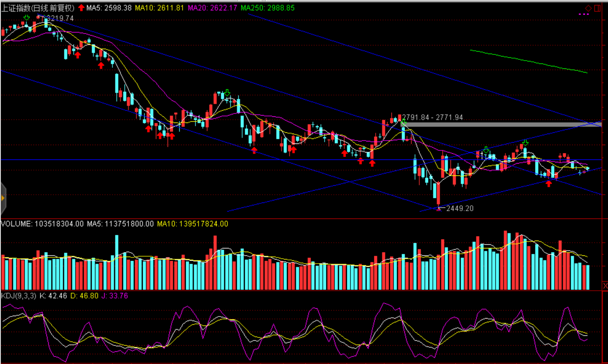Click the MA5: 2598.38 indicator label
Viewport: 608px width, 364px height.
pos(109,8)
